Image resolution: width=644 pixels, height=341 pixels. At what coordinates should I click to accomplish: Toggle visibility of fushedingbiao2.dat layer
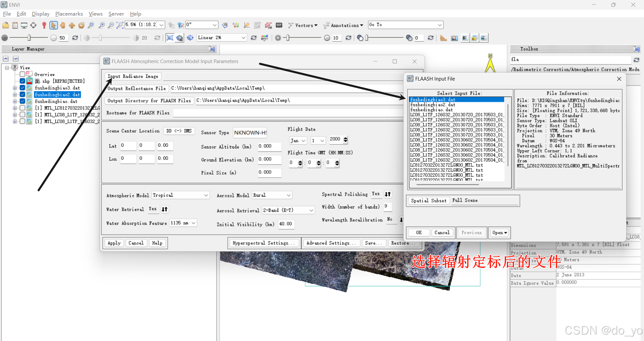[22, 94]
